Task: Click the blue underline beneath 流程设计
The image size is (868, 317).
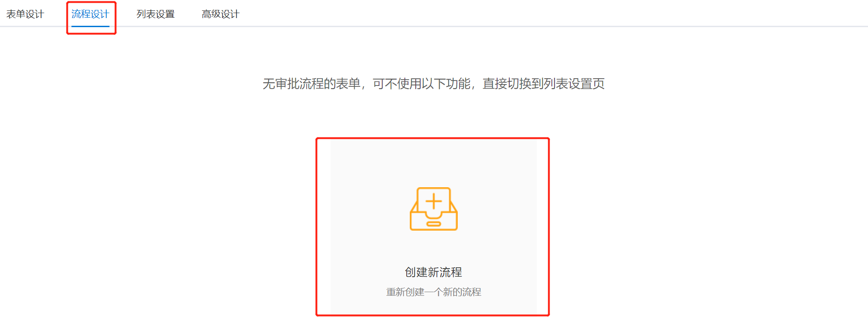Action: (x=90, y=26)
